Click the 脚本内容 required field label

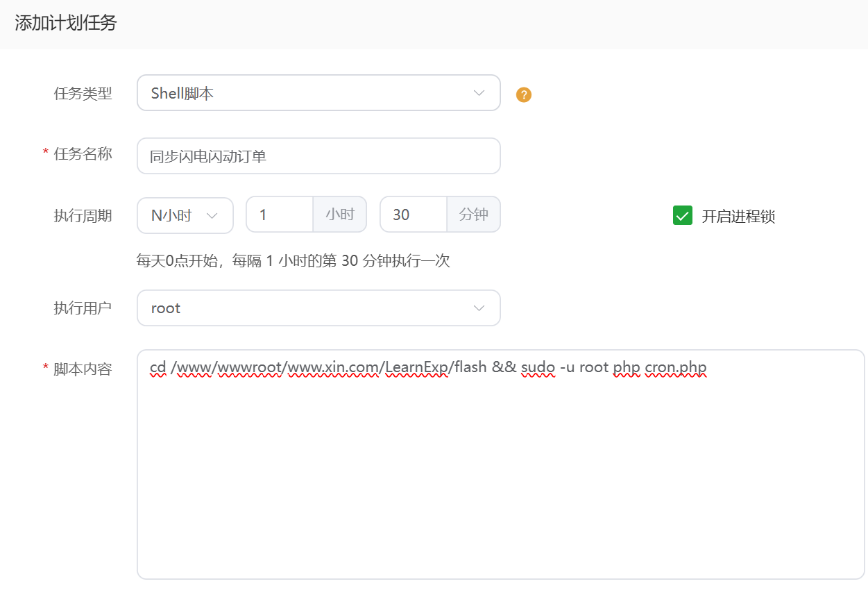point(83,369)
